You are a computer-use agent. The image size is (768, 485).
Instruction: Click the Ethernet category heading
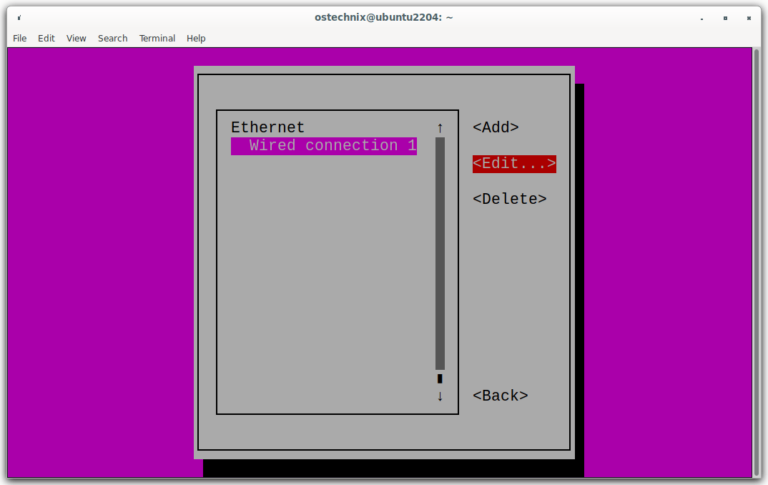(x=267, y=127)
